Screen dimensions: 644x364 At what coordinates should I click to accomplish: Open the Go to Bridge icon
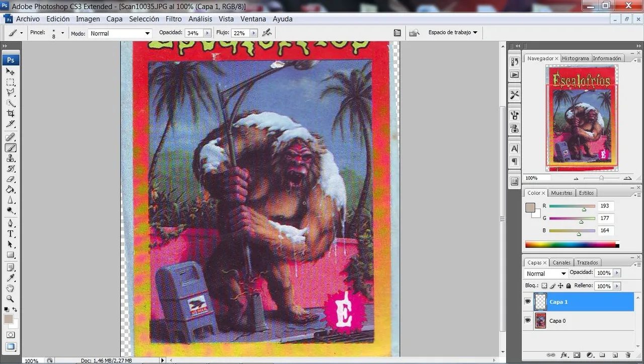tap(414, 33)
